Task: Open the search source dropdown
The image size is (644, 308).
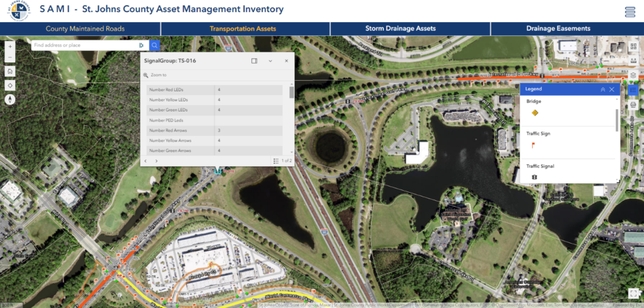Action: point(142,45)
